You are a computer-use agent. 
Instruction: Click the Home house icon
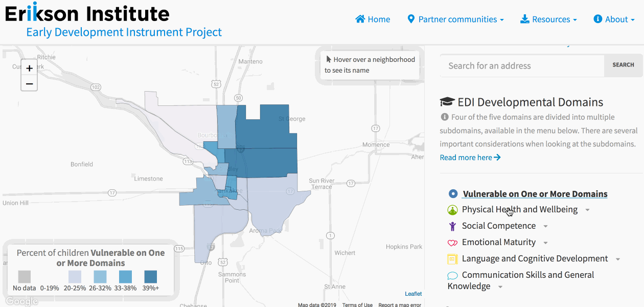(360, 19)
